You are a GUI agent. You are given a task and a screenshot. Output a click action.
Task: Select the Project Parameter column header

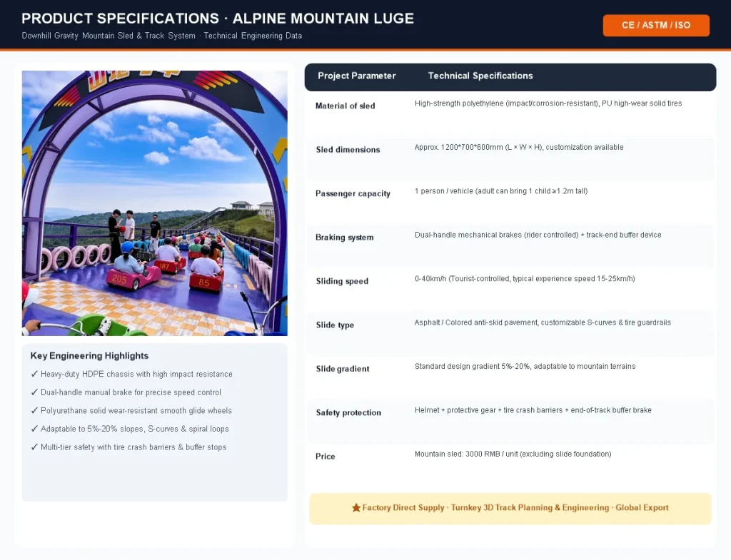pos(357,76)
